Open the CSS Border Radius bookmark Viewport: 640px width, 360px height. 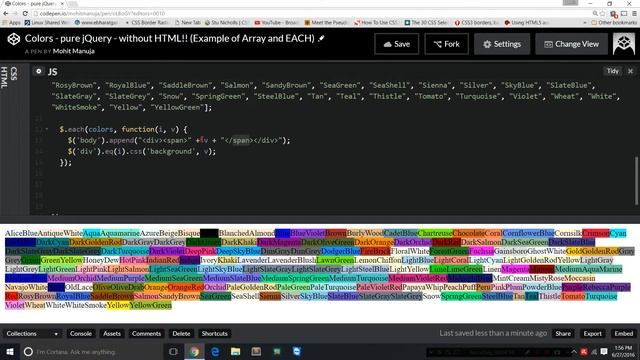[x=147, y=22]
